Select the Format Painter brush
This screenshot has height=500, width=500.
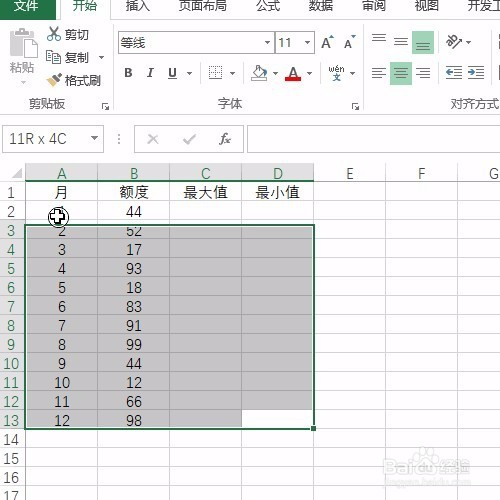click(x=54, y=80)
